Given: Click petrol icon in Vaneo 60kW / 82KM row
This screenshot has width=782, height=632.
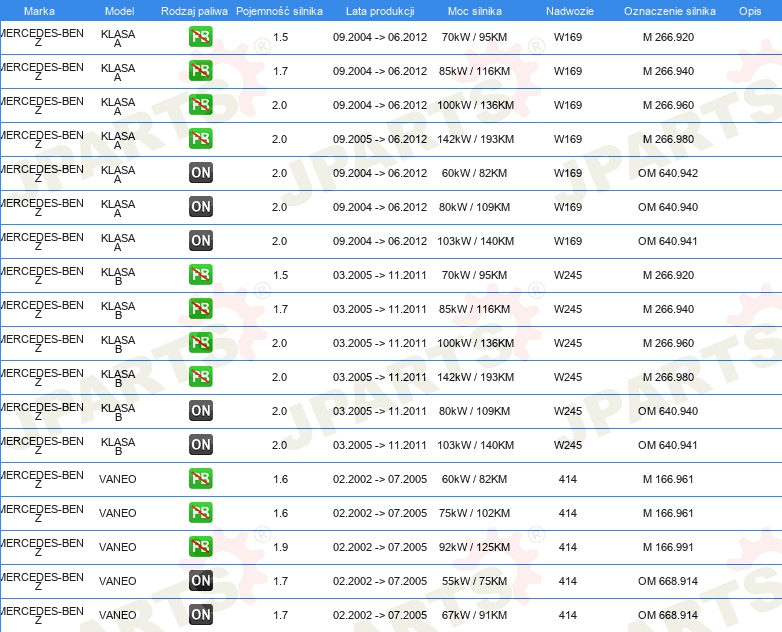Looking at the screenshot, I should pos(200,478).
